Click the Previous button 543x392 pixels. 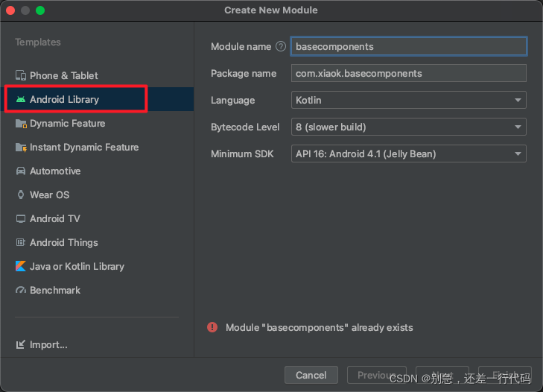point(377,375)
